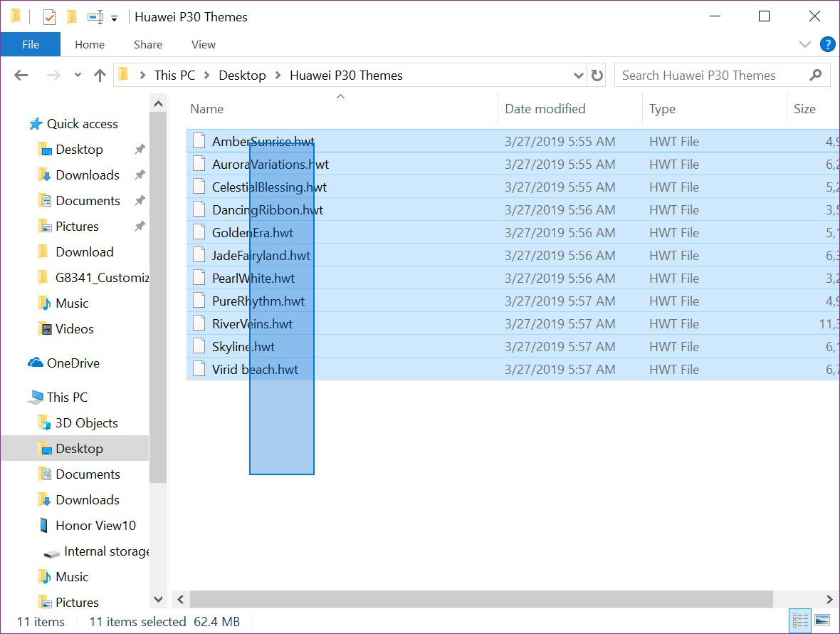Switch to Details view icon in status bar
Image resolution: width=840 pixels, height=634 pixels.
(x=800, y=620)
